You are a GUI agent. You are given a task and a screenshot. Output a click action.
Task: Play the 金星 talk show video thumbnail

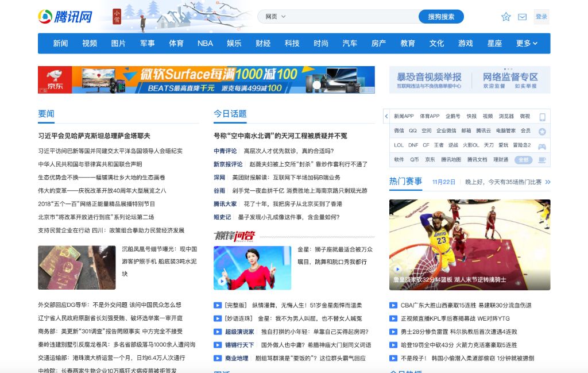click(253, 268)
